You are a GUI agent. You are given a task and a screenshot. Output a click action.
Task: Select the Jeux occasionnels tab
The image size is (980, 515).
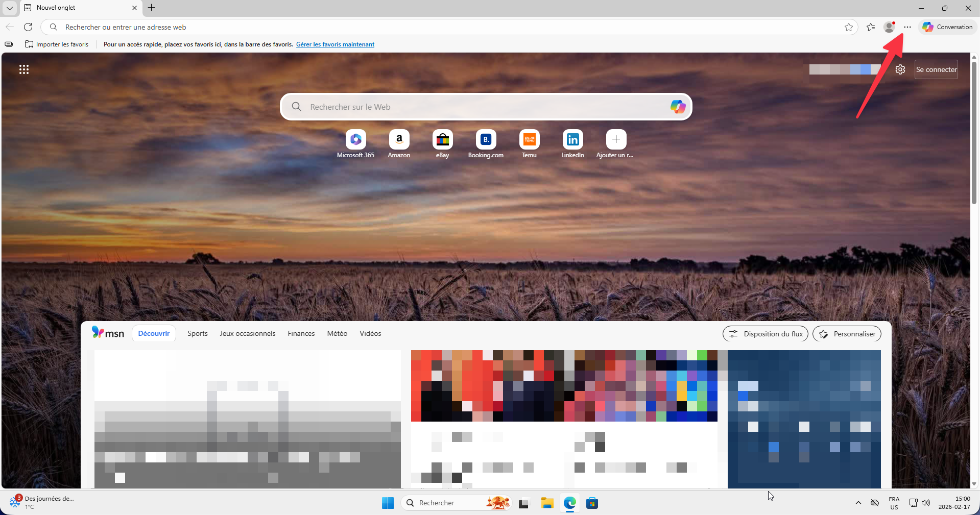[248, 333]
